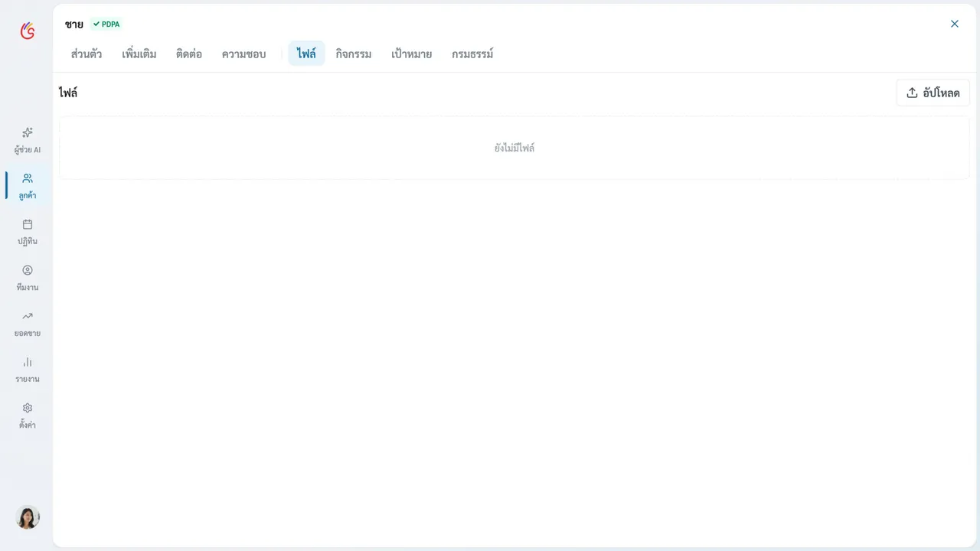This screenshot has width=980, height=551.
Task: Open the เป้าหมาย tab
Action: click(x=412, y=54)
